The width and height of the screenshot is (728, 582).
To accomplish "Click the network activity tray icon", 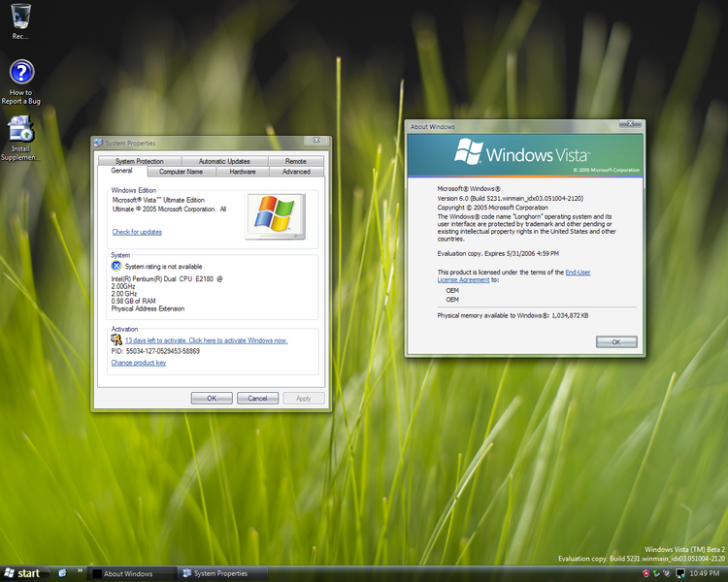I will (656, 573).
